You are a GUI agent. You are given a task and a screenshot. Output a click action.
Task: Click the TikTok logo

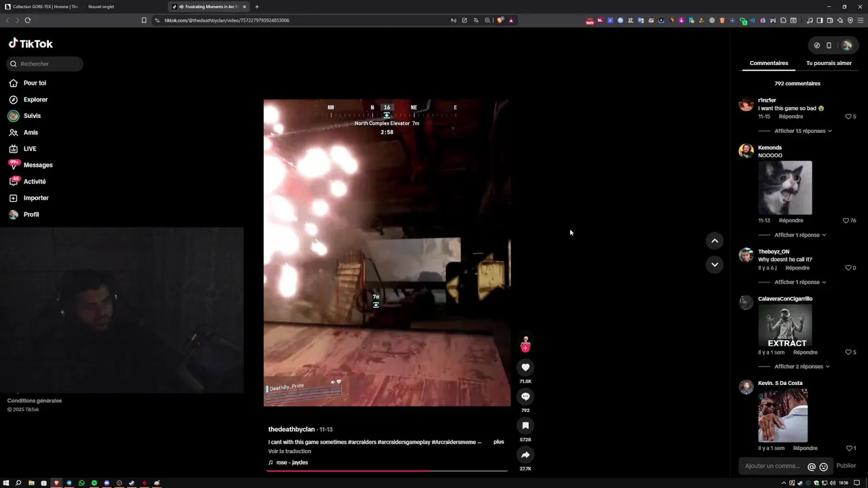click(31, 43)
